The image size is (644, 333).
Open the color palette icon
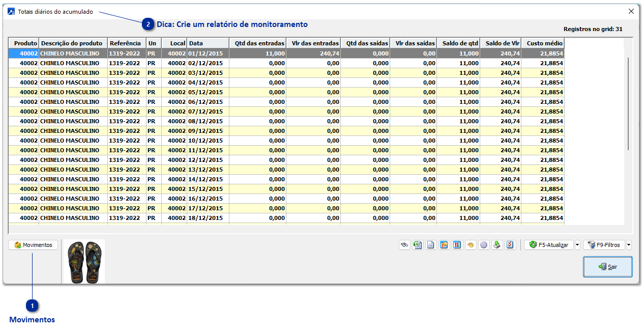coord(471,245)
